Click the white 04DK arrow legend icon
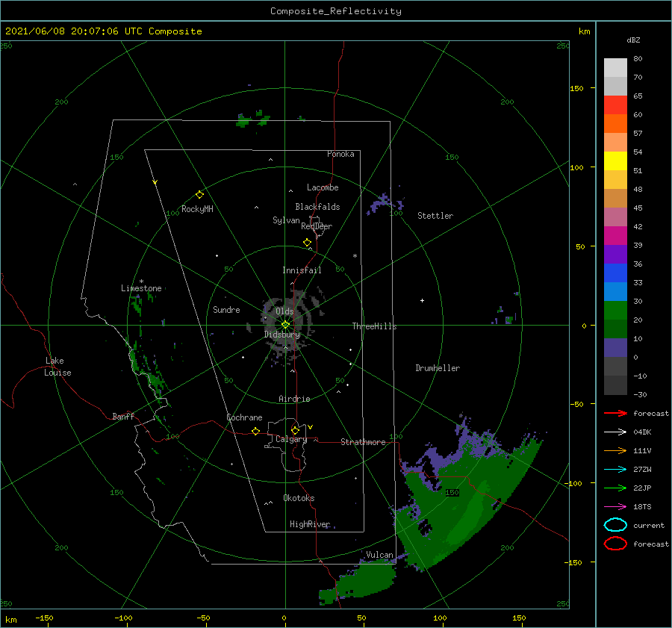The width and height of the screenshot is (672, 628). (615, 432)
